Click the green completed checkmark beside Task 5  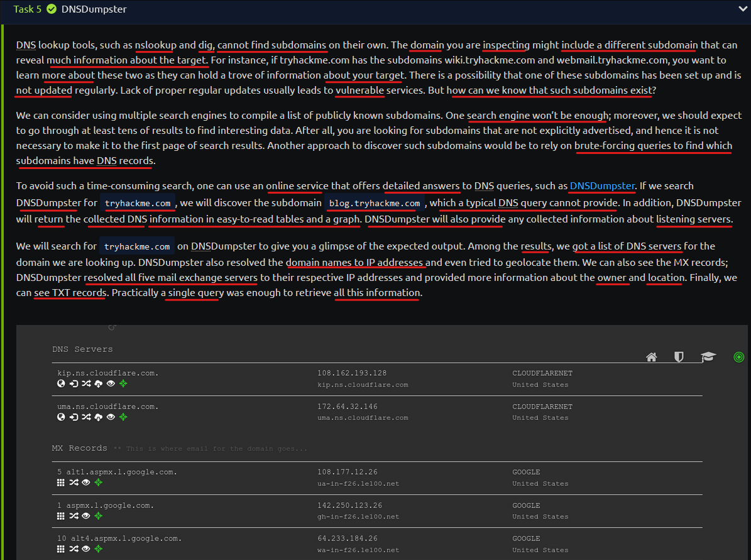click(x=52, y=9)
